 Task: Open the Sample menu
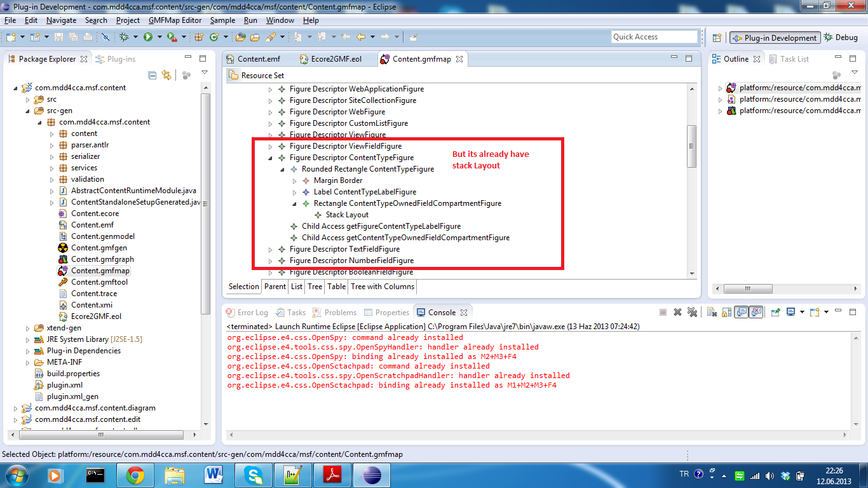[x=222, y=20]
